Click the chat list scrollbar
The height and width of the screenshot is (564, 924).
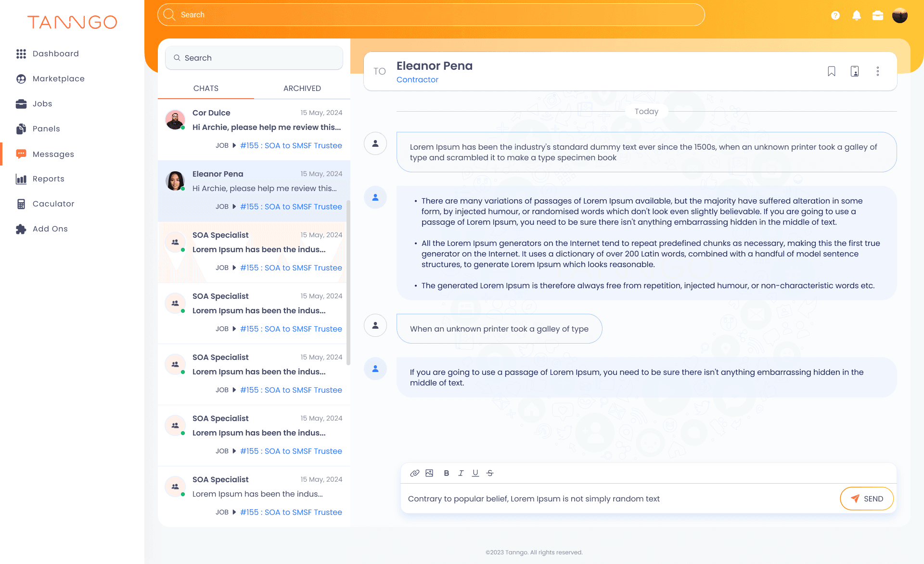[348, 282]
